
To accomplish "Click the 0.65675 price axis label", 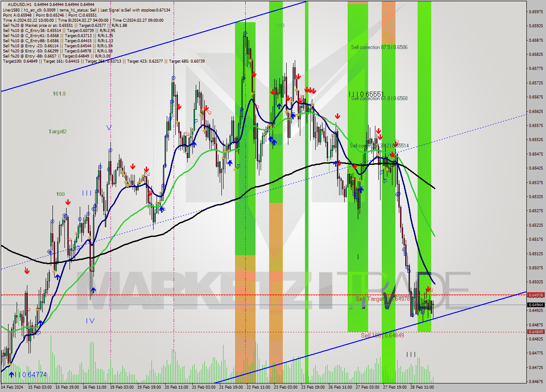I will [x=536, y=97].
